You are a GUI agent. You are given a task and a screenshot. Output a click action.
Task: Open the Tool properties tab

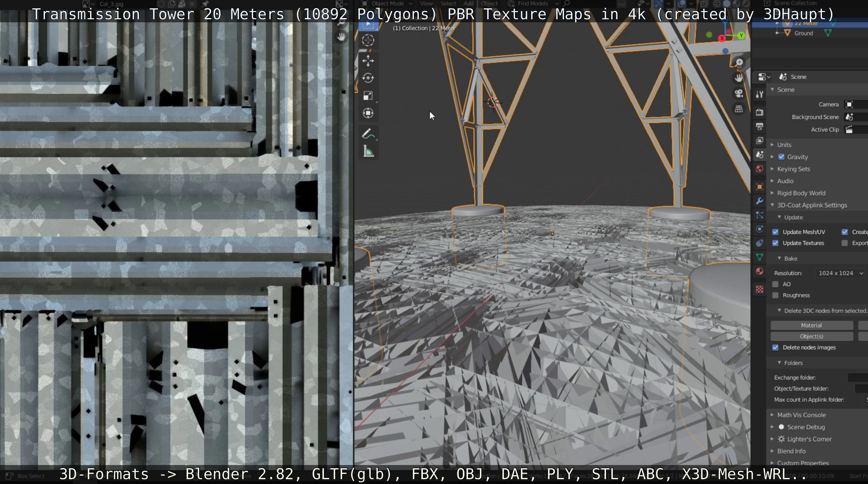760,95
